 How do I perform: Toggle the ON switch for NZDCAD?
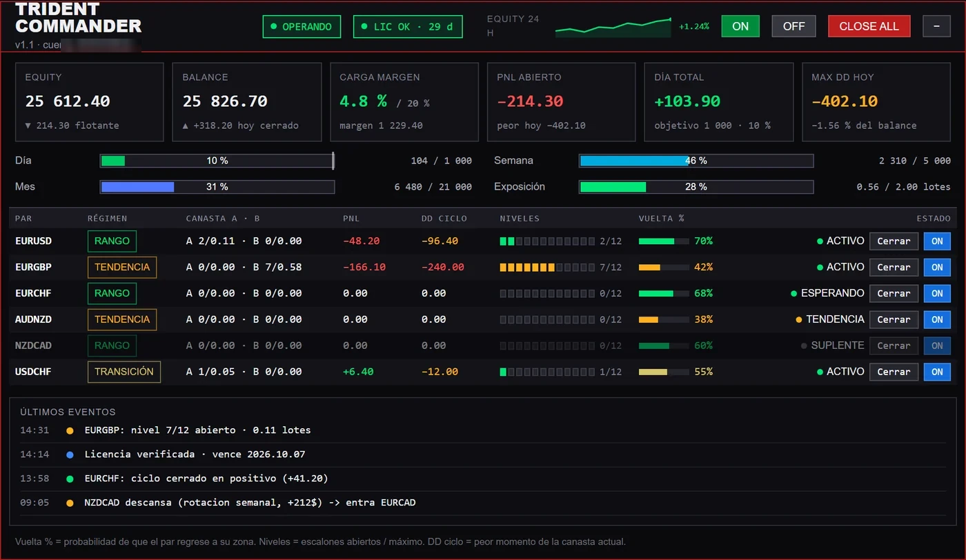[937, 346]
